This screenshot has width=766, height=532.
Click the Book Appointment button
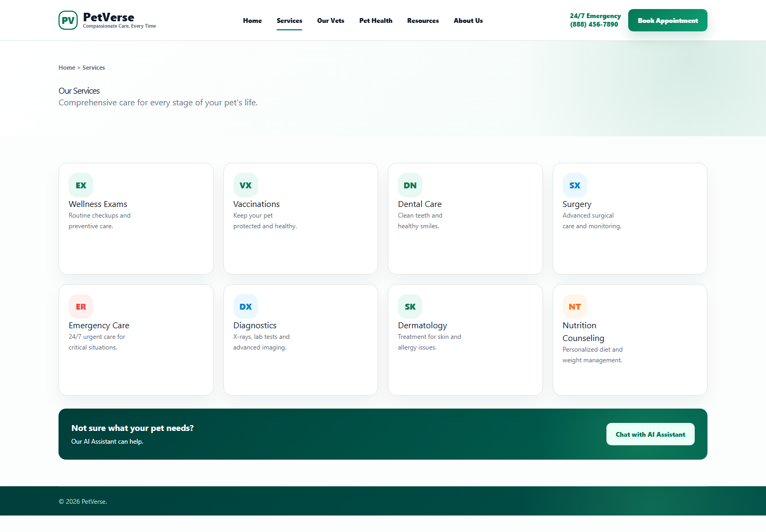point(668,20)
